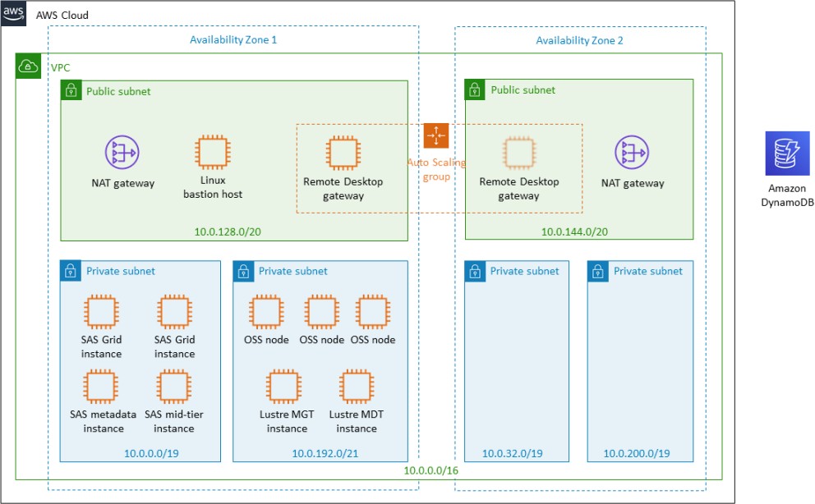Click the SAS metadata instance icon
The image size is (815, 504).
point(101,387)
